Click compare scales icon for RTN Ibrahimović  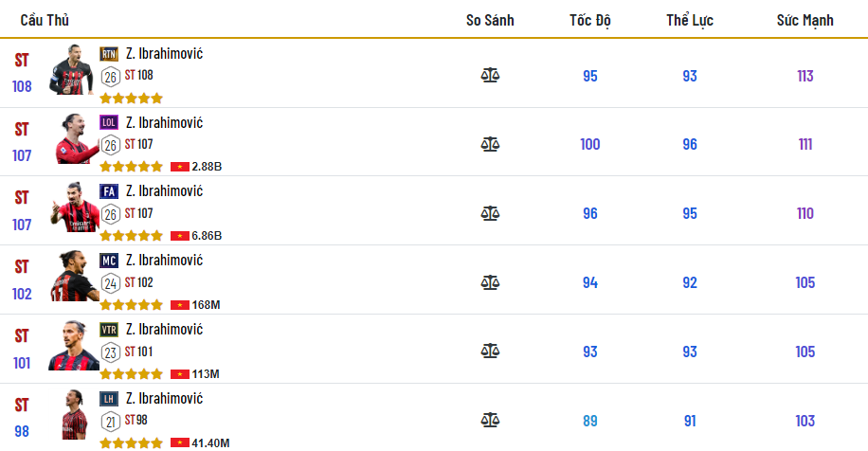[490, 76]
